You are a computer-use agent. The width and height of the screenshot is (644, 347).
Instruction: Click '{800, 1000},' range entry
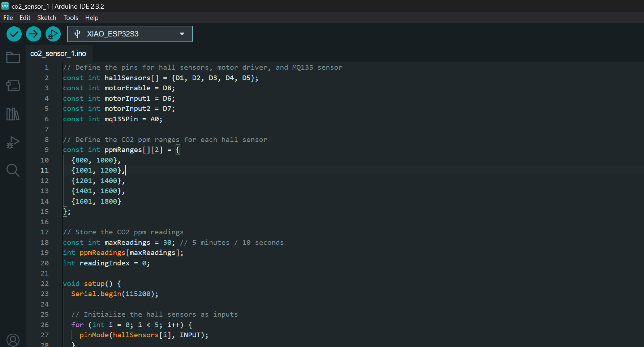[x=96, y=160]
